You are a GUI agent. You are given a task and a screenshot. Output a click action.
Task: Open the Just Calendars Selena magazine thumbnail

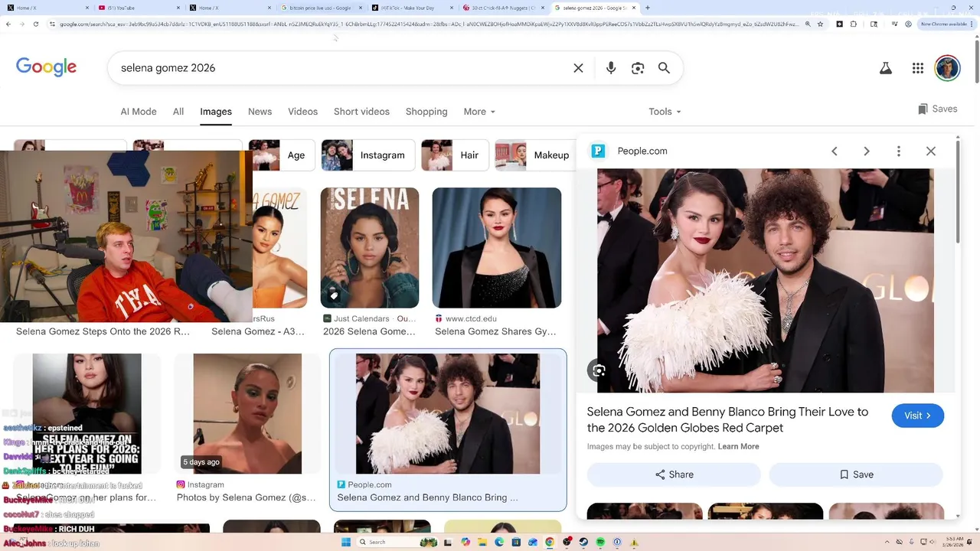tap(370, 248)
